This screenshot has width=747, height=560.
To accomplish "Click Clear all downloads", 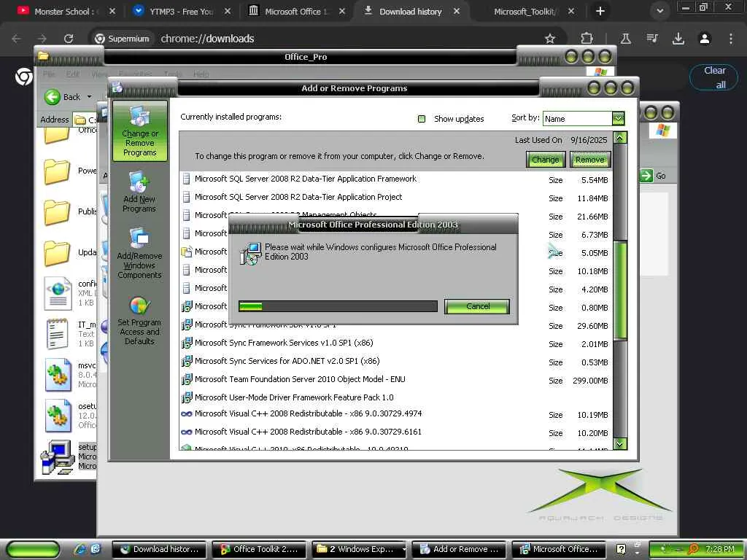I will 713,77.
